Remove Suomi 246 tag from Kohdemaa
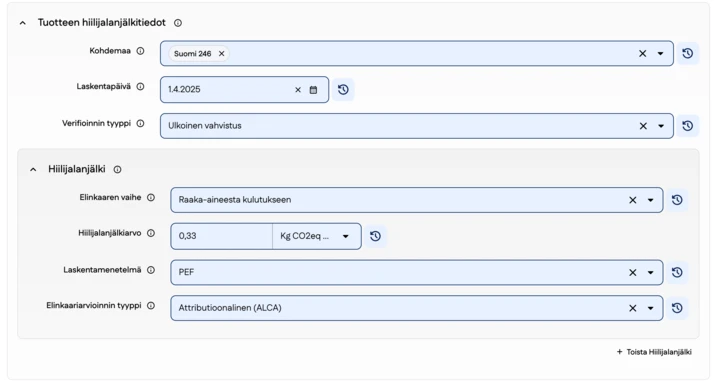720x386 pixels. tap(221, 54)
